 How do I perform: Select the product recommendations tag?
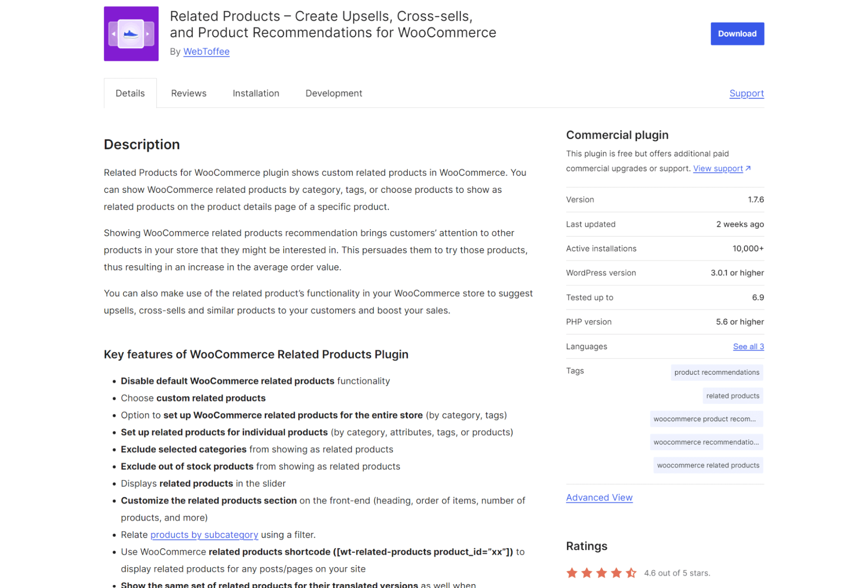716,372
